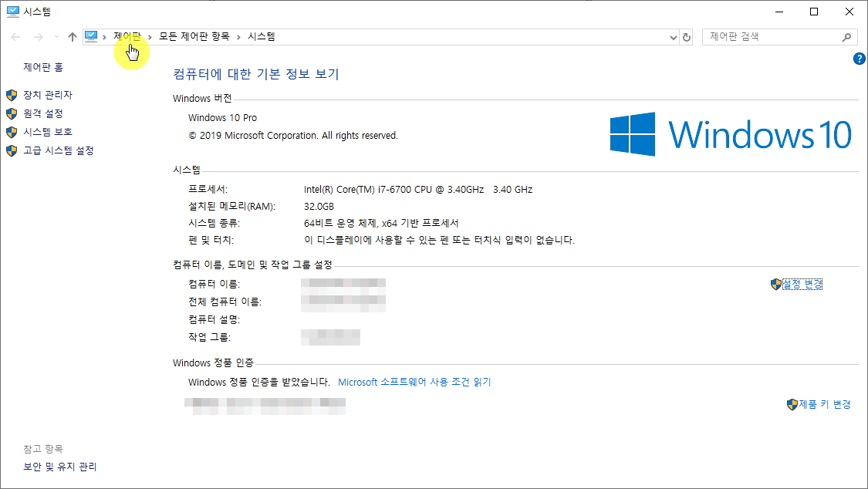Open 원격 설정 link
The height and width of the screenshot is (489, 868).
point(43,113)
